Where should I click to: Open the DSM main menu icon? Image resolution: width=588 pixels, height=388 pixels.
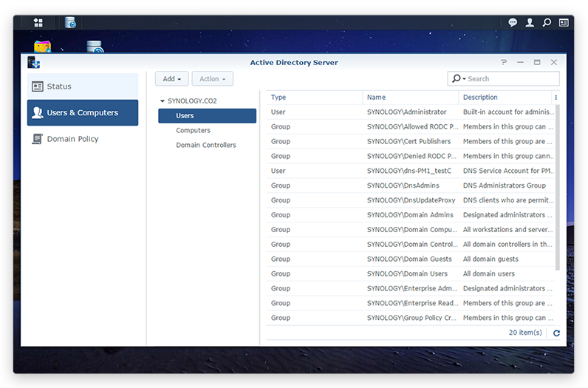pyautogui.click(x=38, y=22)
